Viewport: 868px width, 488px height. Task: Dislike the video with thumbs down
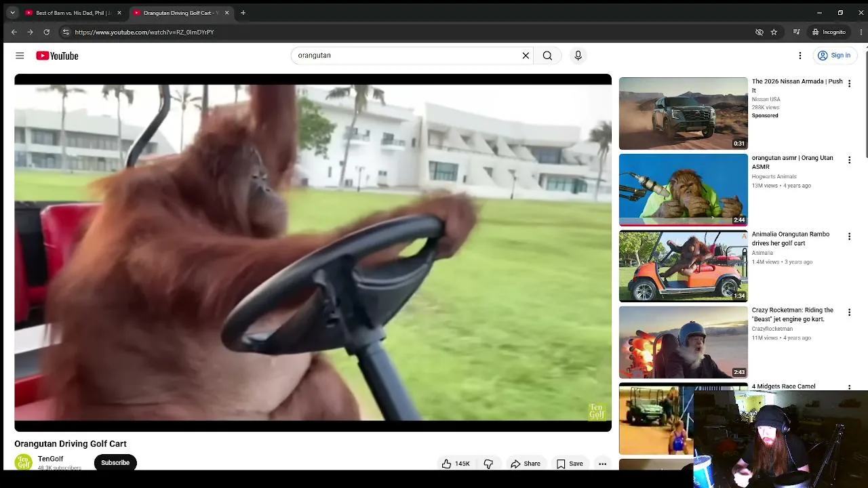tap(488, 464)
